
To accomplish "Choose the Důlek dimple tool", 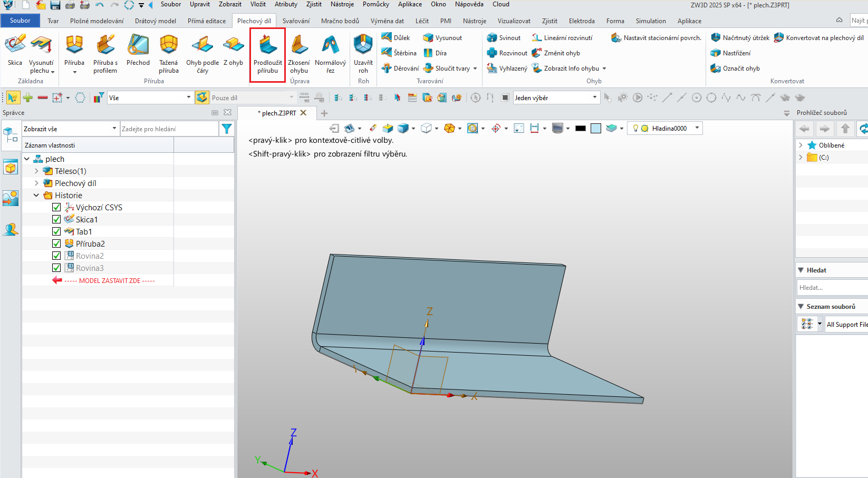I will [x=396, y=37].
